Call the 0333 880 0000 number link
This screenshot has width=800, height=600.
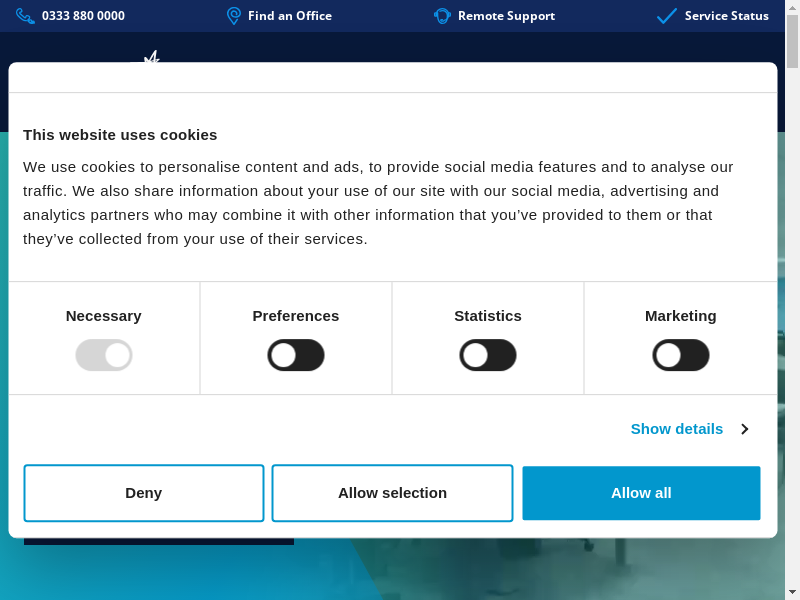point(83,16)
